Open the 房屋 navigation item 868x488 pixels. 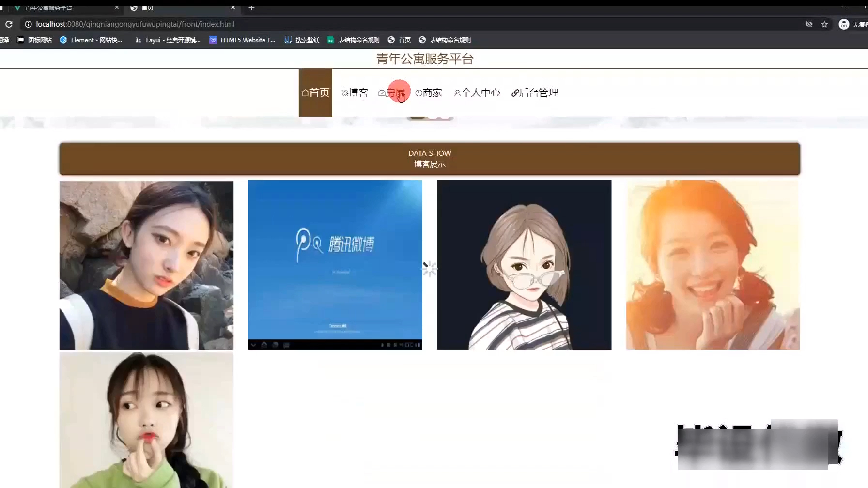point(391,92)
